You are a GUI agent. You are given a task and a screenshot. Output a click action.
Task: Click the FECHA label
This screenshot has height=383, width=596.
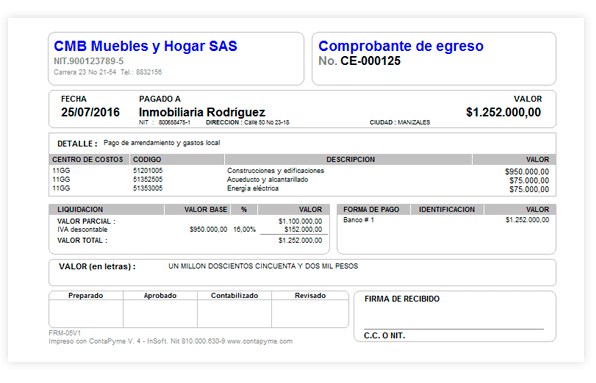74,99
